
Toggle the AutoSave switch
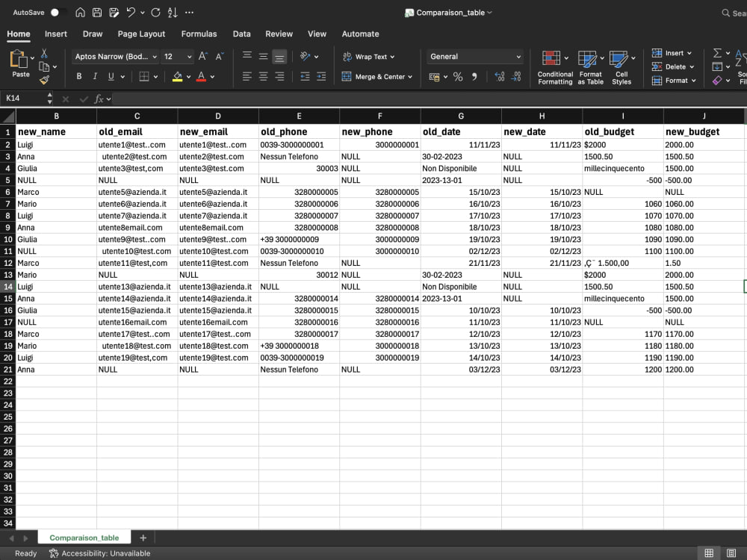pos(58,13)
